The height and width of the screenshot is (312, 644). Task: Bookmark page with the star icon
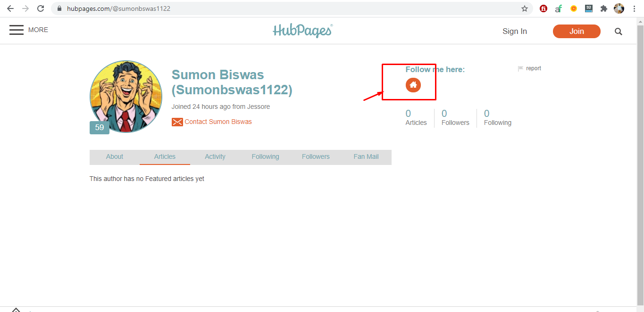[x=524, y=8]
